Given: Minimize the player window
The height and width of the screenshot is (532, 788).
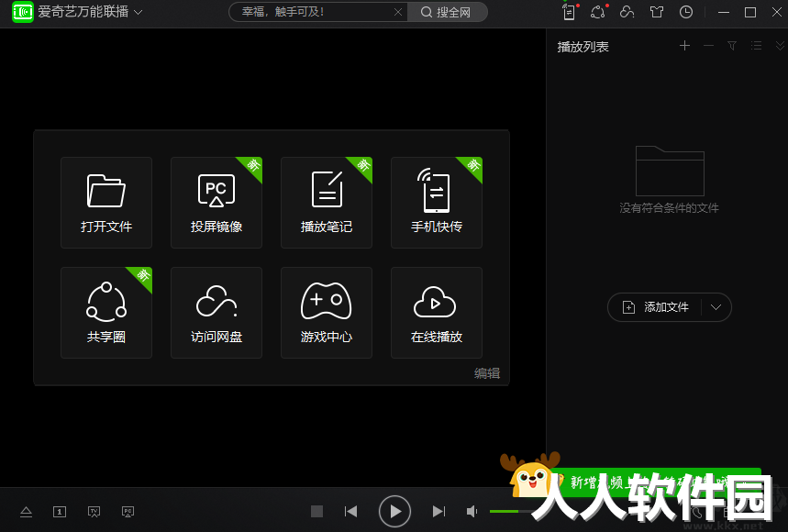Looking at the screenshot, I should click(x=724, y=12).
